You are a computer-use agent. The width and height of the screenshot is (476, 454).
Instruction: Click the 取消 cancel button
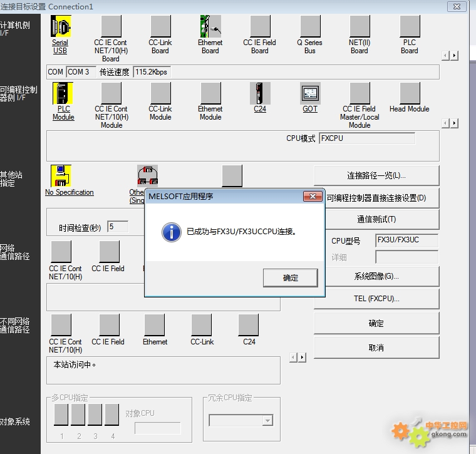tap(376, 348)
